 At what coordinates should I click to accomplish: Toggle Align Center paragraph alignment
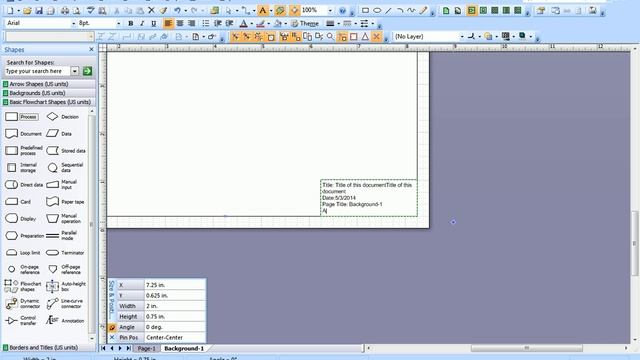pyautogui.click(x=180, y=24)
